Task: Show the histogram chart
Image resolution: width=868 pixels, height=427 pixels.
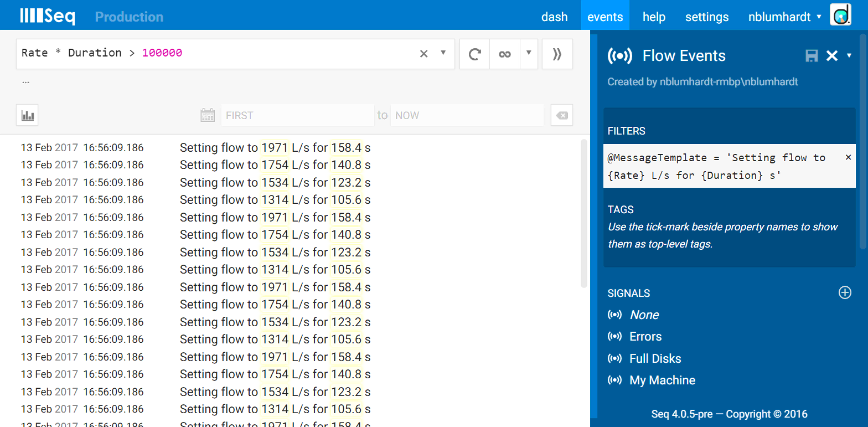Action: pyautogui.click(x=27, y=115)
